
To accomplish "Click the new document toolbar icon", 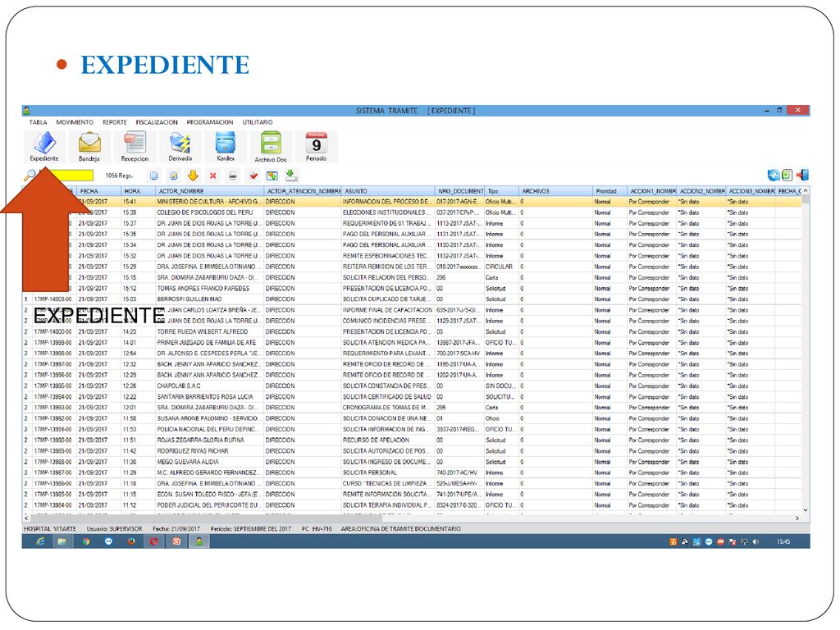I will (153, 176).
